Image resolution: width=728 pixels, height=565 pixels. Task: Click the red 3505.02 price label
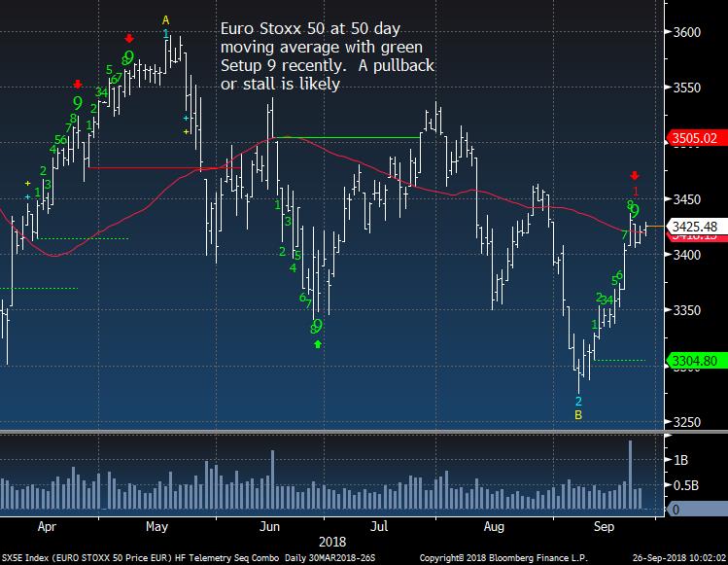point(695,138)
